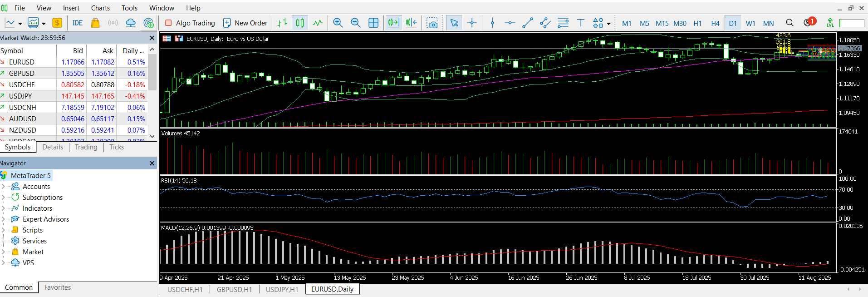Switch chart to bar chart view
The height and width of the screenshot is (297, 868).
tap(282, 23)
